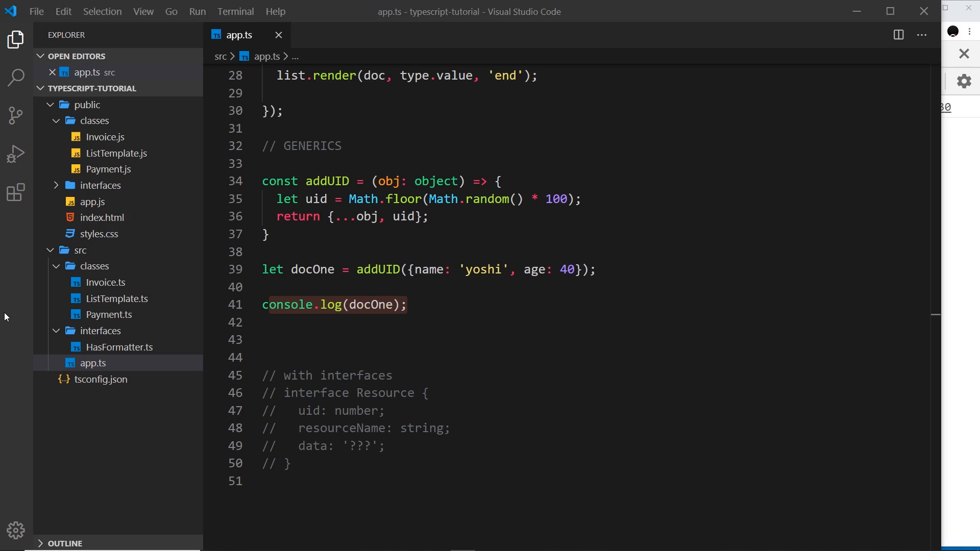Click the addUID function name on line 34

[x=327, y=181]
